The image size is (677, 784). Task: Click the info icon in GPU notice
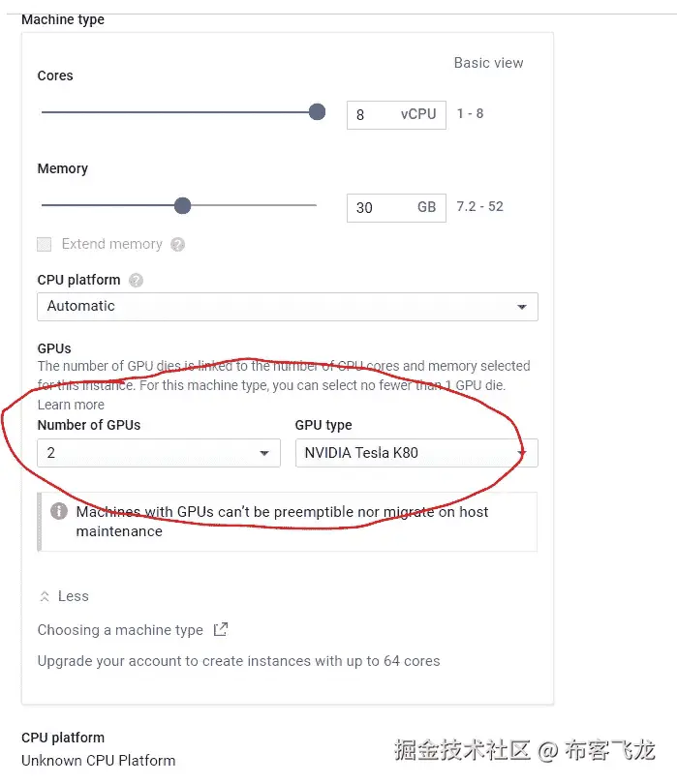click(x=59, y=511)
